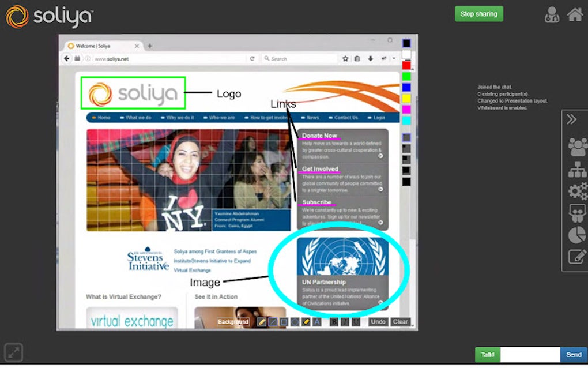This screenshot has width=588, height=368.
Task: Open the layout settings icon
Action: pyautogui.click(x=577, y=169)
